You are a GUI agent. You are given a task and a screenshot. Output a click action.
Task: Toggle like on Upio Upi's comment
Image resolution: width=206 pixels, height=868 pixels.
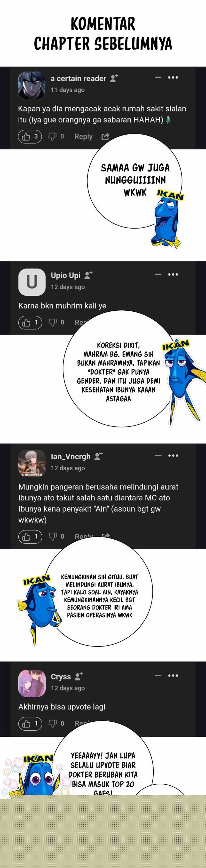[x=30, y=323]
